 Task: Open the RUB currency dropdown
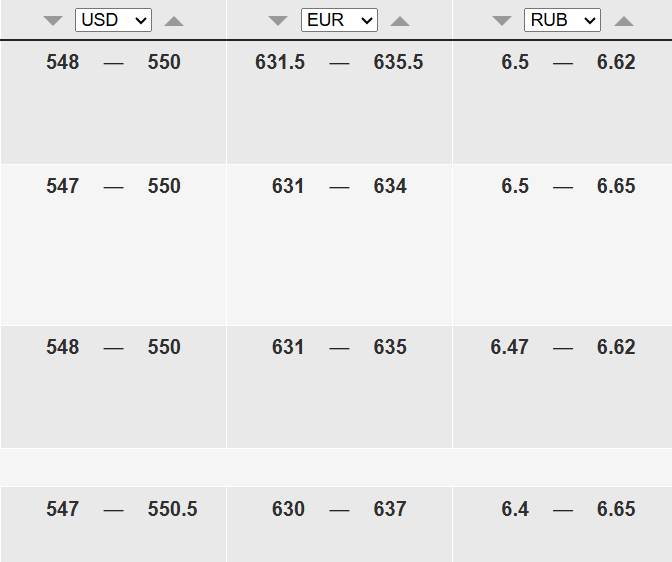coord(562,20)
